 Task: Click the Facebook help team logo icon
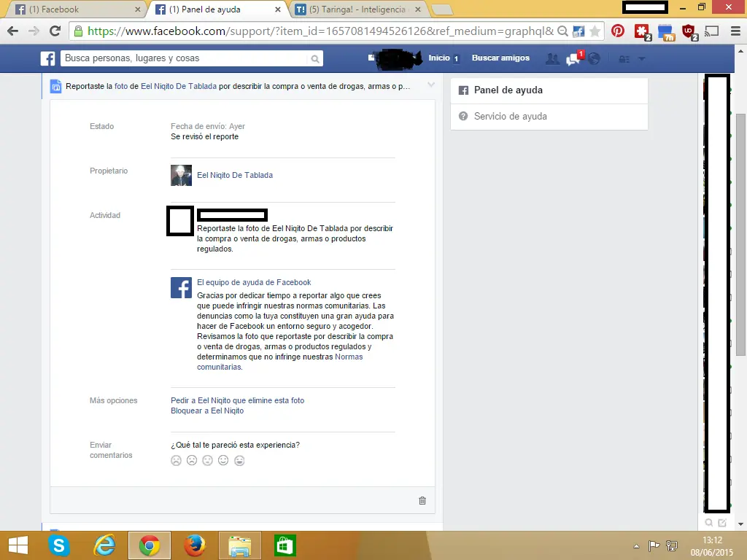[x=181, y=287]
